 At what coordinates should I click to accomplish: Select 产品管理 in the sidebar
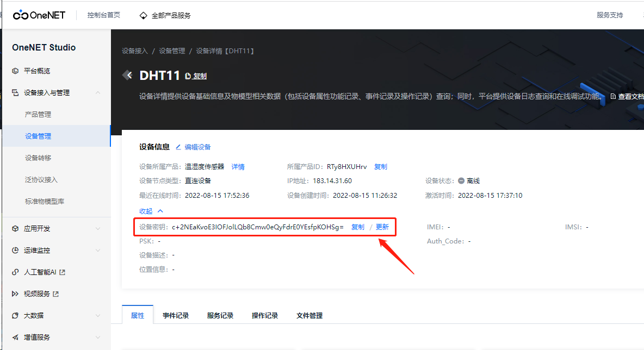pyautogui.click(x=38, y=115)
